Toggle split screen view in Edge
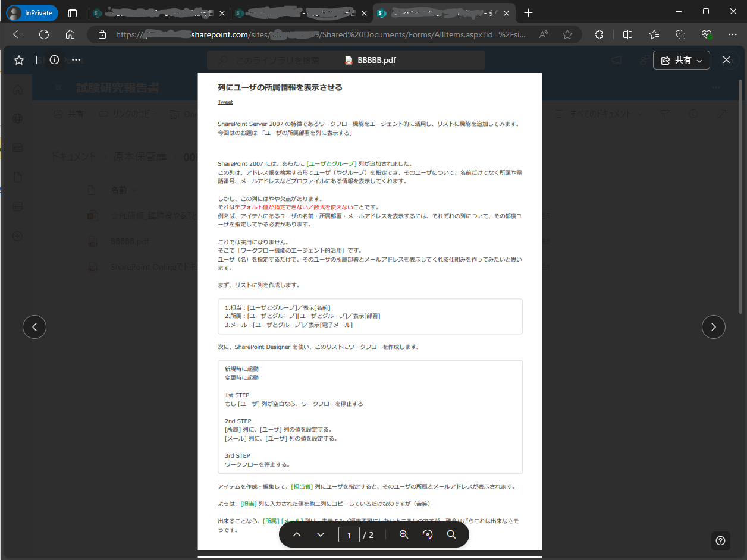The width and height of the screenshot is (747, 560). click(627, 34)
